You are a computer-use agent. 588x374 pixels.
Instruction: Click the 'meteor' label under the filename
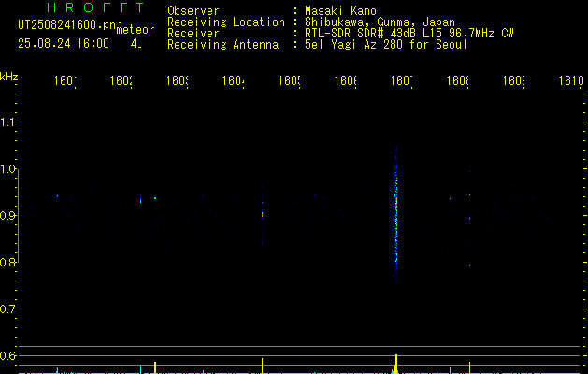point(136,30)
